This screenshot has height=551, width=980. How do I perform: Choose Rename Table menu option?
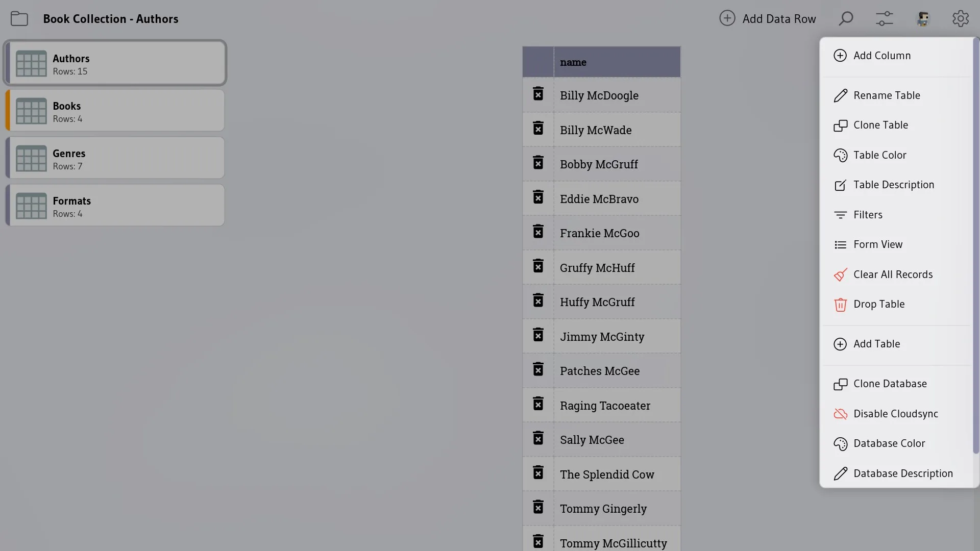click(896, 95)
